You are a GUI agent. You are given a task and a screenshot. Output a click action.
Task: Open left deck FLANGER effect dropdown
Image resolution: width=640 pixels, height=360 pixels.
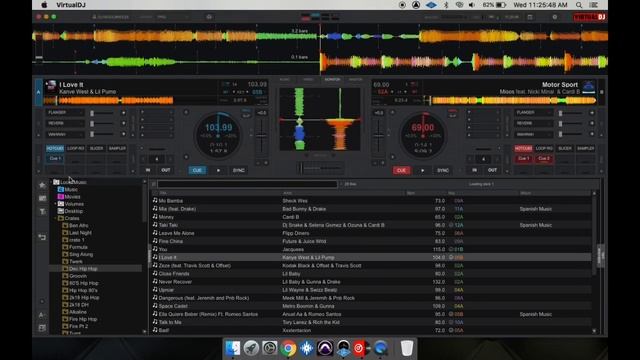65,113
